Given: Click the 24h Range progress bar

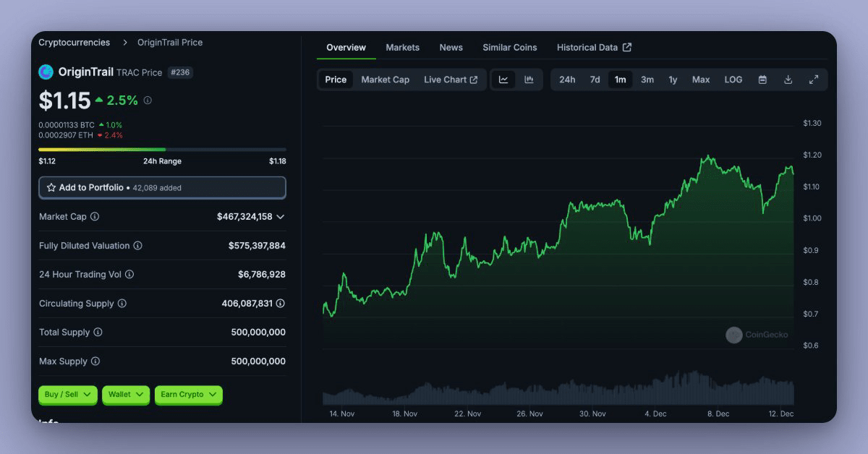Looking at the screenshot, I should 162,150.
